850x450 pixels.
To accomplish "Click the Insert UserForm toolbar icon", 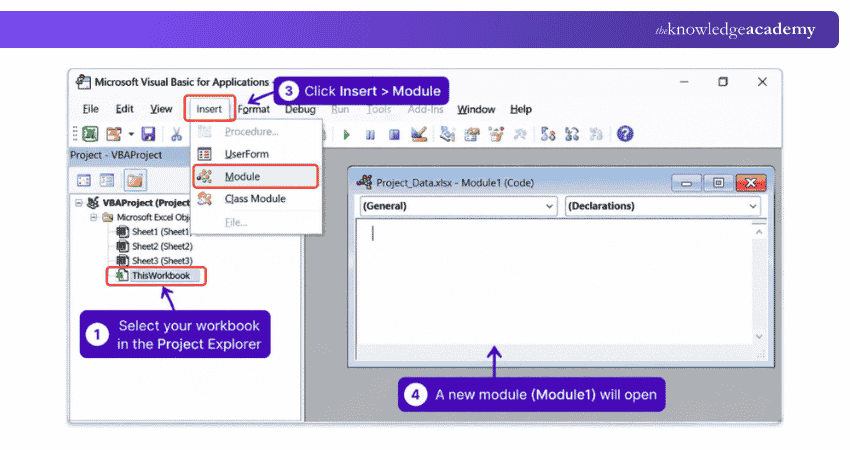I will [x=114, y=134].
